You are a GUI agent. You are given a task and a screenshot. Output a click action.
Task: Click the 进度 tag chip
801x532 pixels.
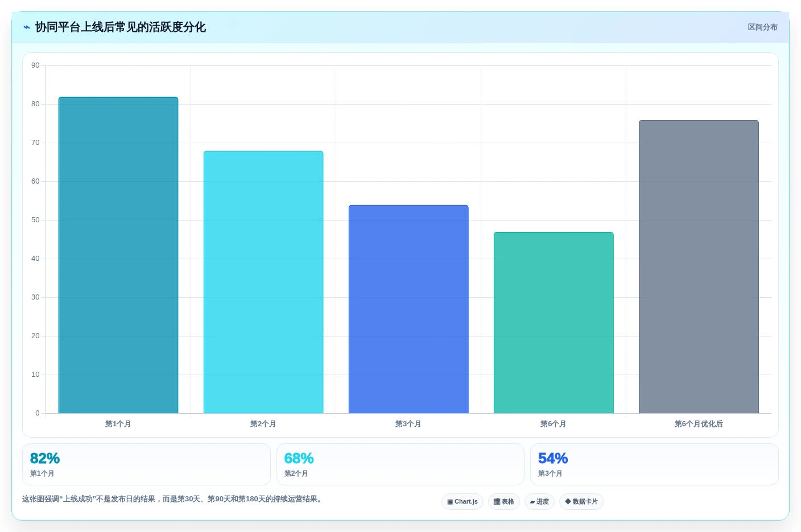(539, 502)
